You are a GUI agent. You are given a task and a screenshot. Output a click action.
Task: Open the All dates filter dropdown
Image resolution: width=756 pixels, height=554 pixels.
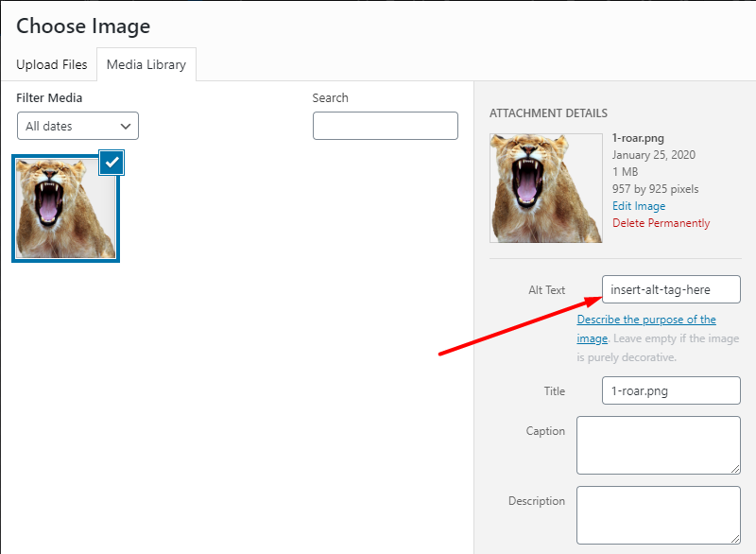click(77, 126)
